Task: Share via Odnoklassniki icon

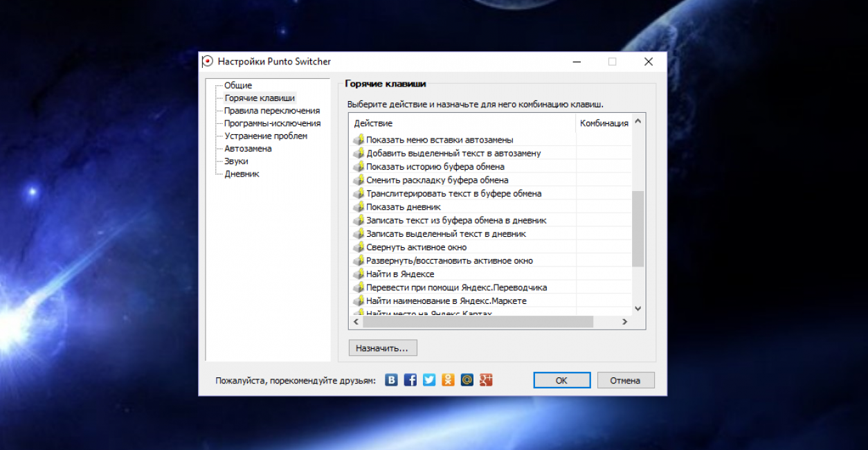Action: (449, 380)
